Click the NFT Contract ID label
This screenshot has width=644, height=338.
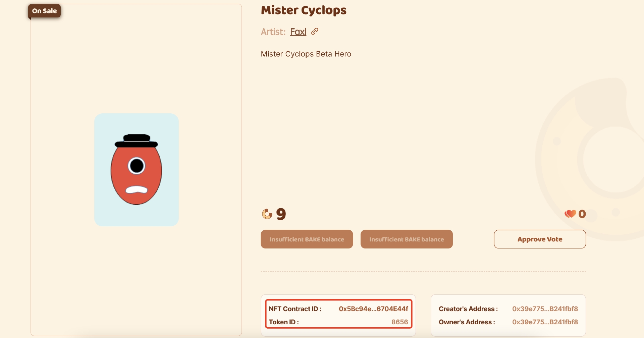point(295,309)
